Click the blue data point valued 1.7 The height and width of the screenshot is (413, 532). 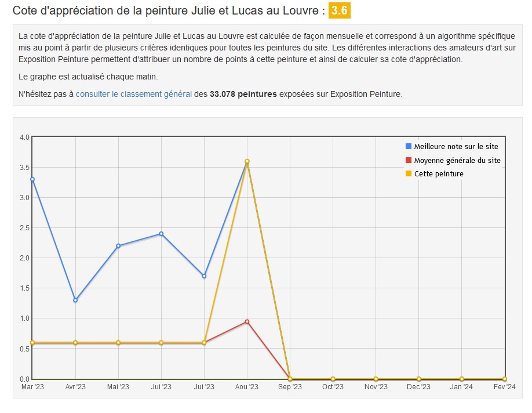(x=204, y=276)
